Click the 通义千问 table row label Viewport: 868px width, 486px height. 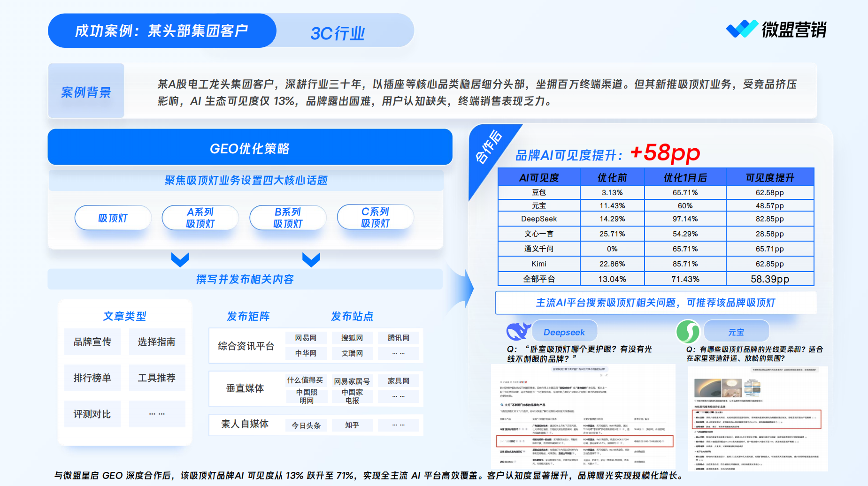point(539,249)
